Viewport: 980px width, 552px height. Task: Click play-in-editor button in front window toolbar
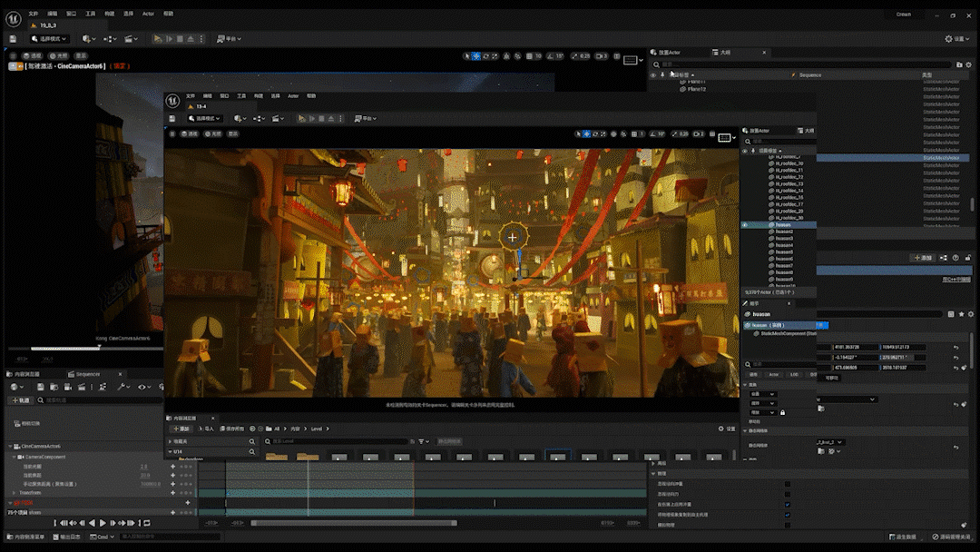(302, 118)
